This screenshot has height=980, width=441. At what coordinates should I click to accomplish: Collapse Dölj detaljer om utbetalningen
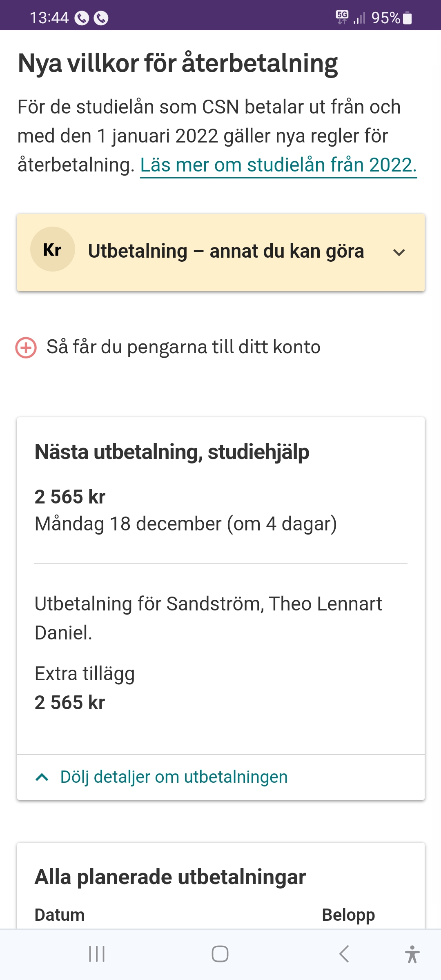(174, 777)
